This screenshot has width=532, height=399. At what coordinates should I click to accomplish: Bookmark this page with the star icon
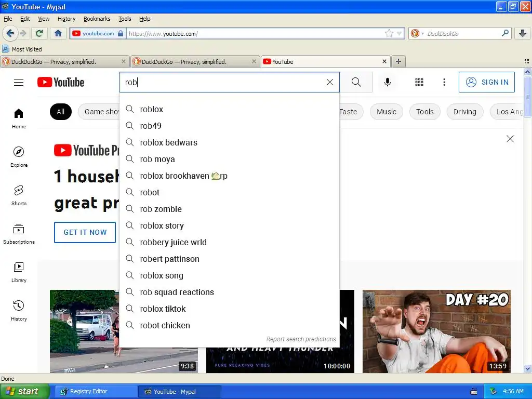[389, 33]
